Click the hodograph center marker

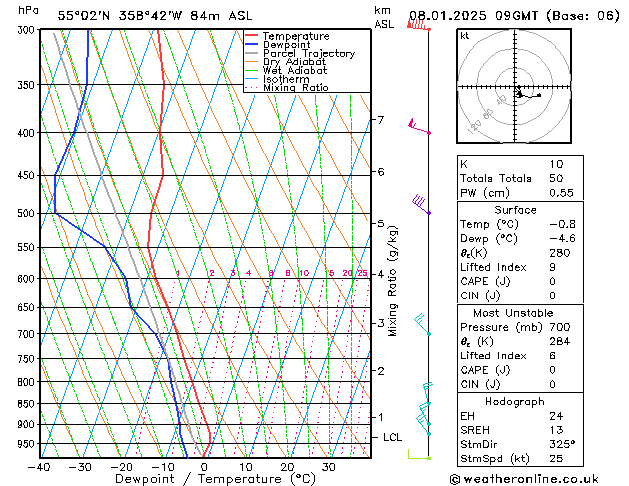pyautogui.click(x=518, y=92)
